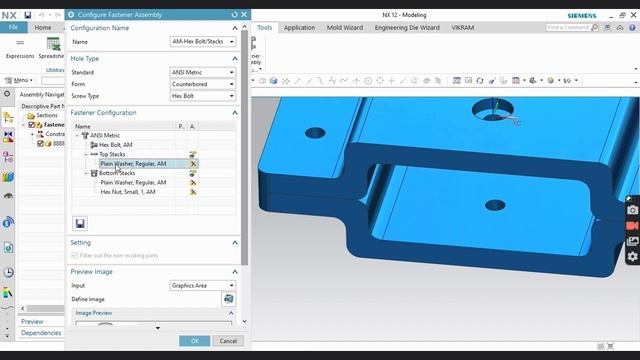
Task: Select Hex Nut, Small, 1, AM row
Action: [128, 192]
